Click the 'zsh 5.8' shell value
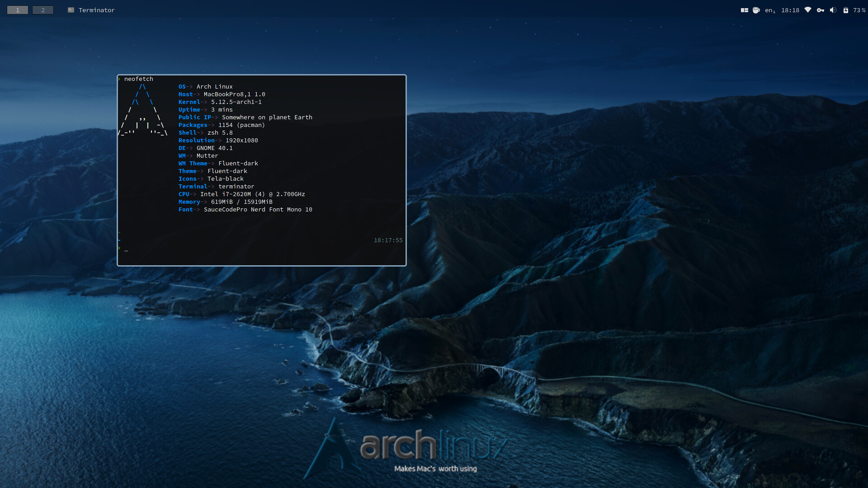 (x=220, y=132)
